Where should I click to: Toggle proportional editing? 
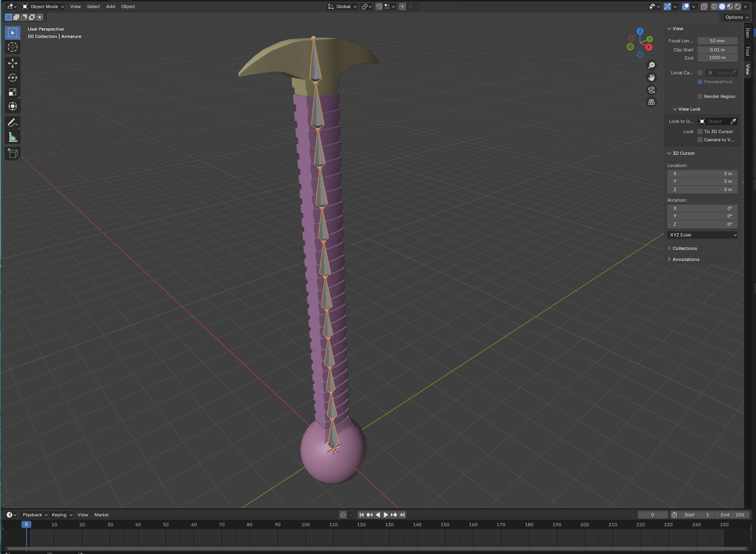tap(402, 7)
